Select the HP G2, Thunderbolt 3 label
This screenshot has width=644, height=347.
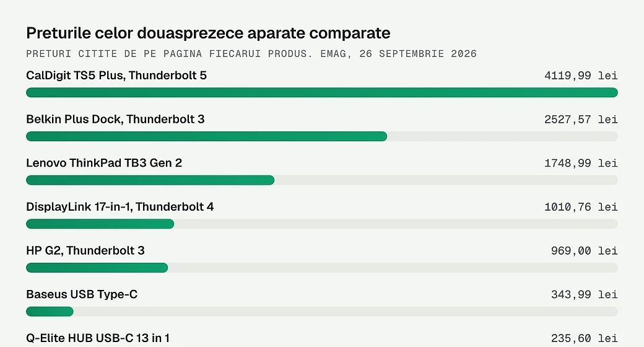[x=85, y=251]
